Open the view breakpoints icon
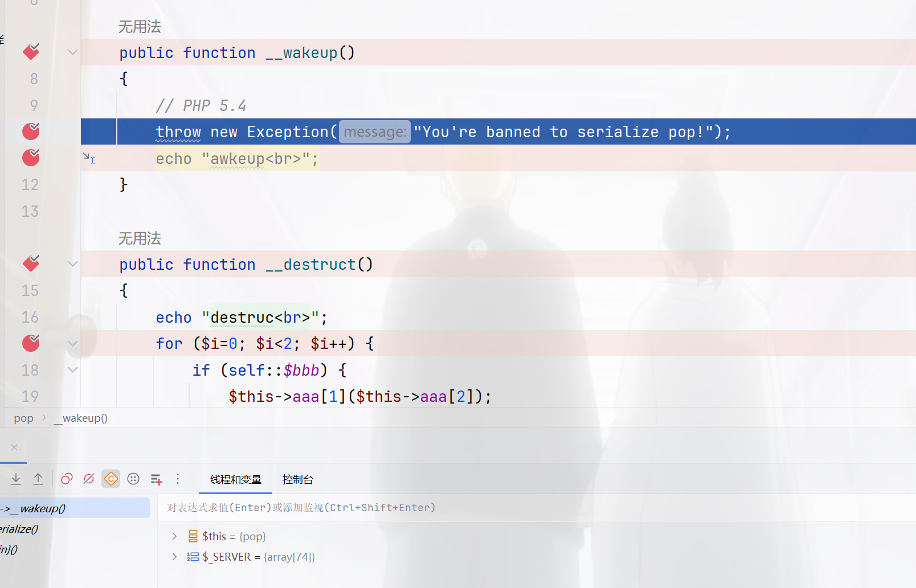This screenshot has height=588, width=916. click(x=67, y=479)
